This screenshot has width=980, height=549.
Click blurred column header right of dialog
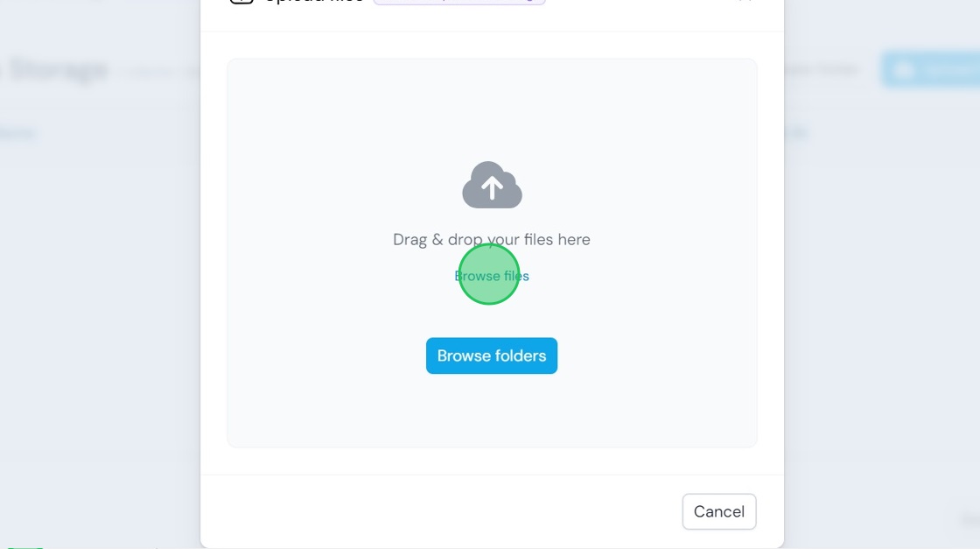[x=797, y=132]
